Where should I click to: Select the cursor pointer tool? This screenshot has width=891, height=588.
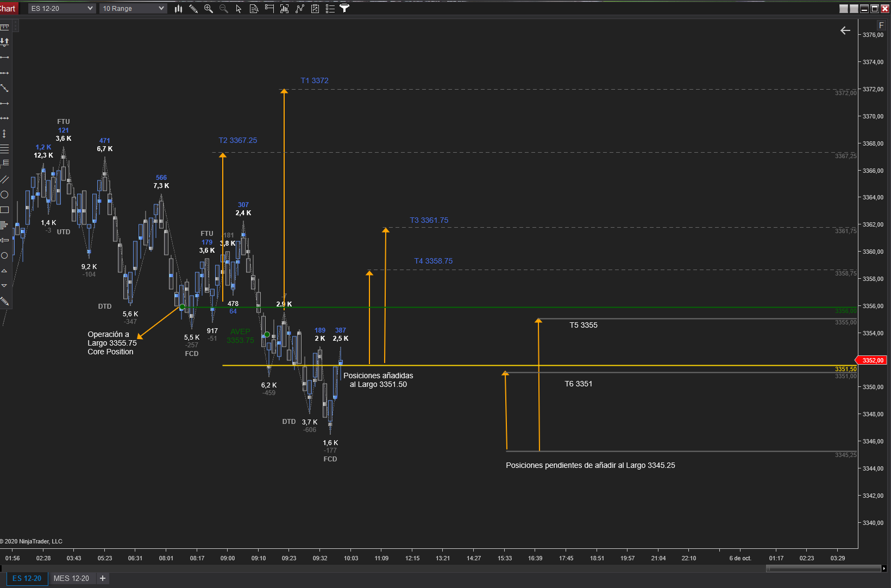click(x=239, y=9)
